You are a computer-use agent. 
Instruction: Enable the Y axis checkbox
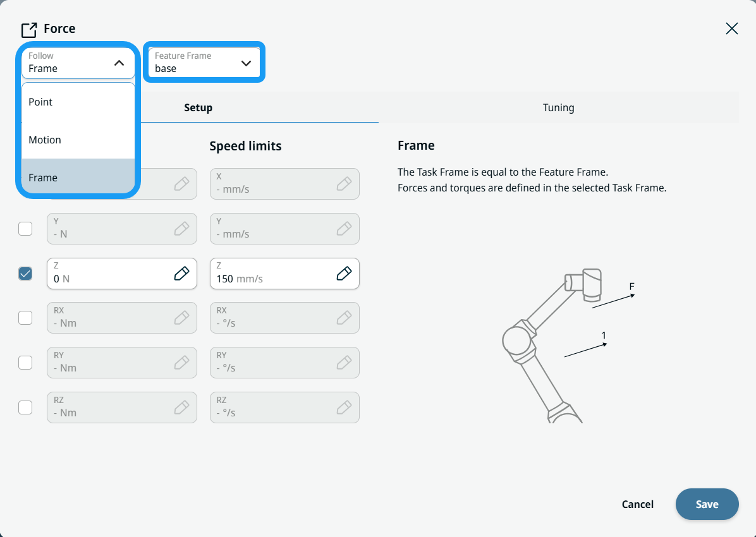25,229
